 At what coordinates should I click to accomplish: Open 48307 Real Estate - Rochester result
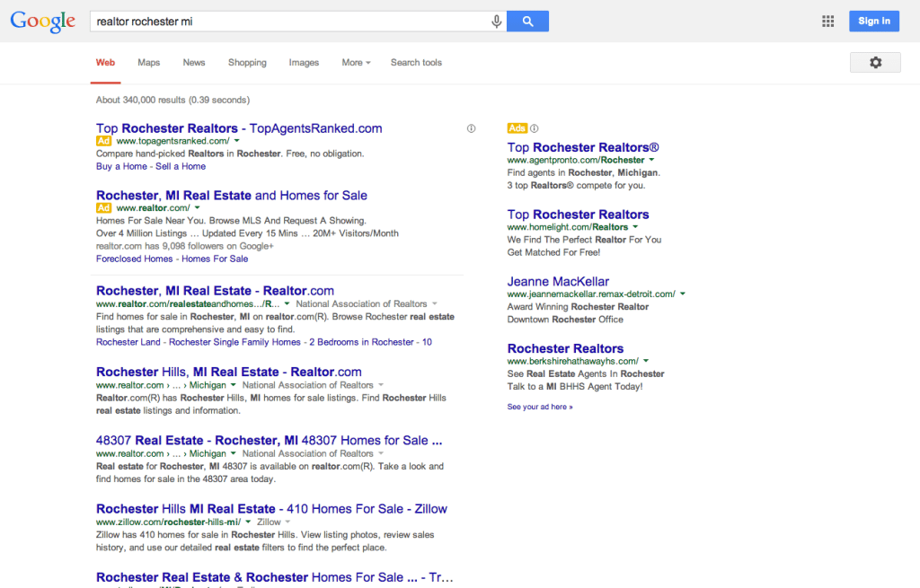(270, 440)
